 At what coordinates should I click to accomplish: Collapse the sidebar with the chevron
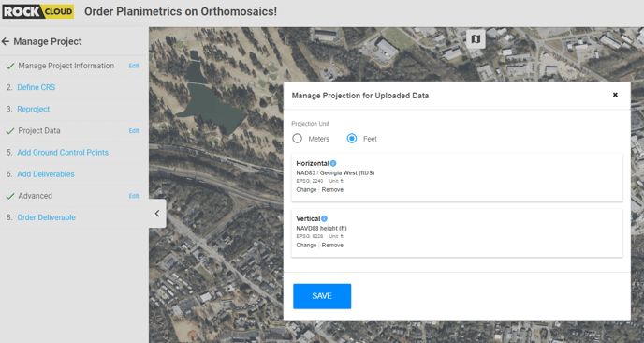(x=157, y=214)
